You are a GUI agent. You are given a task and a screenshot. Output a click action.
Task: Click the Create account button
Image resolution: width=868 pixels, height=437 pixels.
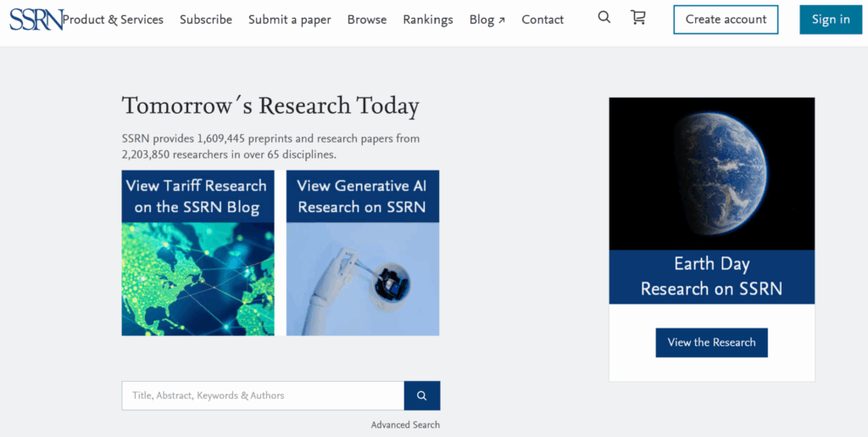pyautogui.click(x=726, y=20)
